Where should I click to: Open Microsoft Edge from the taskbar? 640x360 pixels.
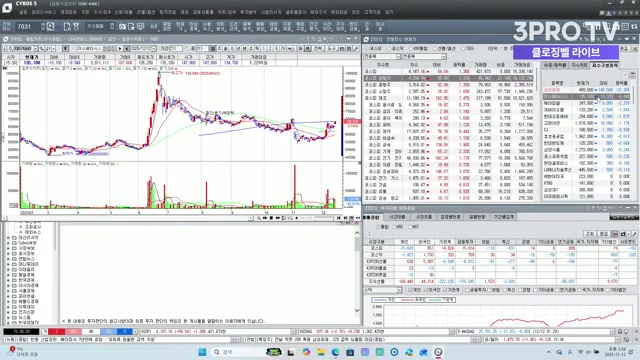335,352
